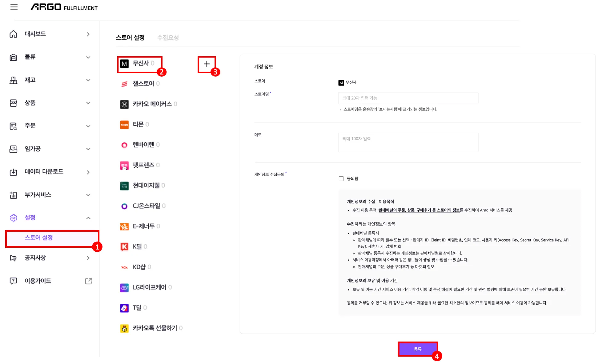This screenshot has height=364, width=602.
Task: Collapse the 설정 section chevron
Action: coord(88,218)
